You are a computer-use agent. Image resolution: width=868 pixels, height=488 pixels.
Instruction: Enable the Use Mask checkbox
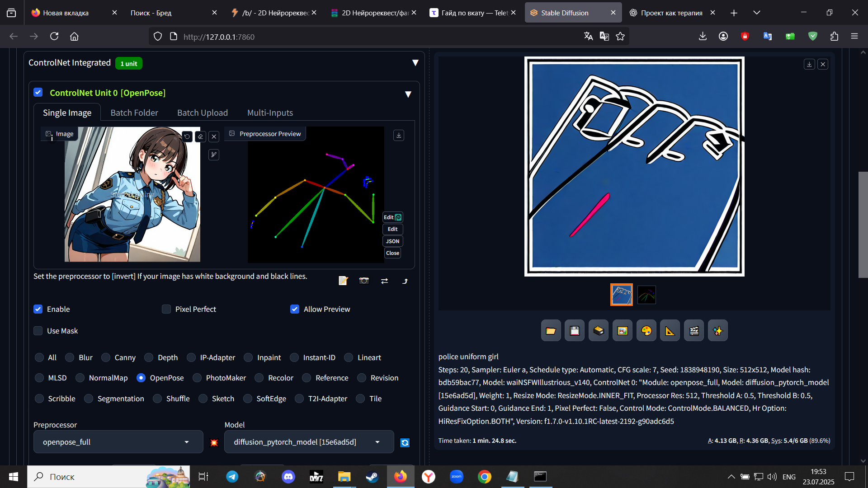pyautogui.click(x=38, y=331)
